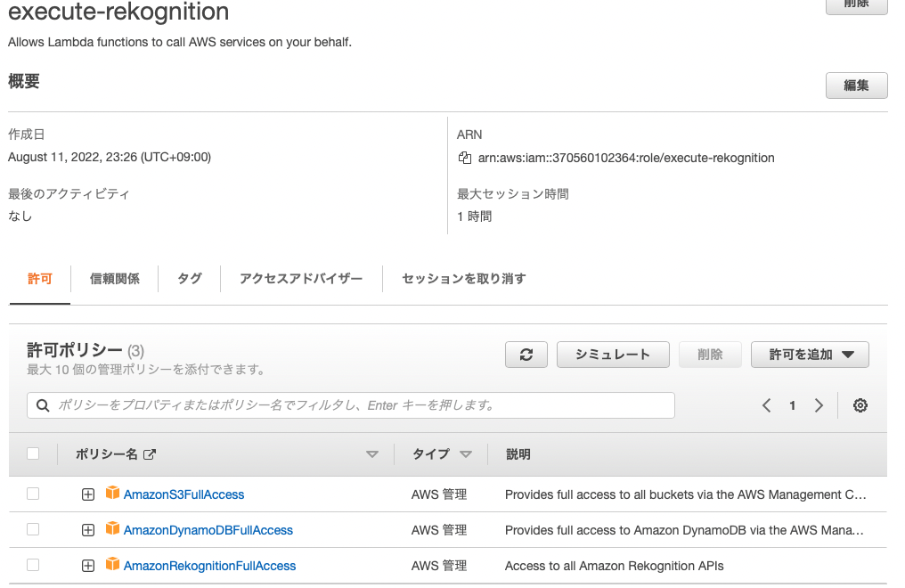Screen dimensions: 905x588
Task: Click the AmazonS3FullAccess orange box icon
Action: 112,493
